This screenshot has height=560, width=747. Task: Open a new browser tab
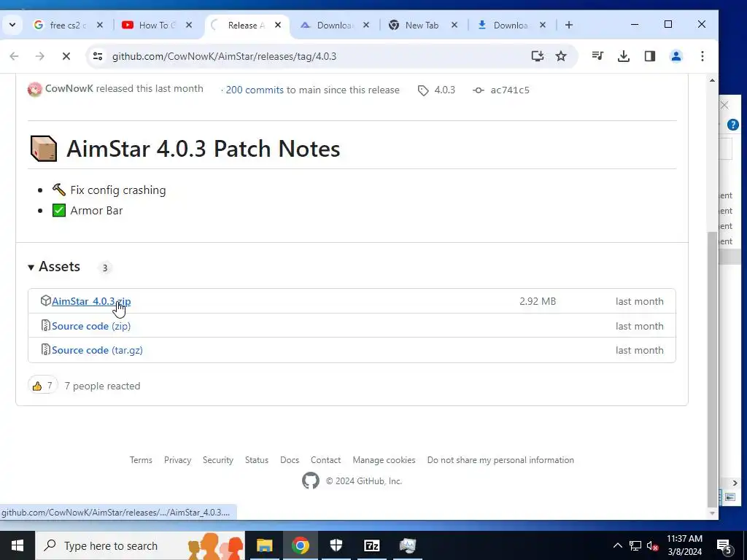[569, 26]
